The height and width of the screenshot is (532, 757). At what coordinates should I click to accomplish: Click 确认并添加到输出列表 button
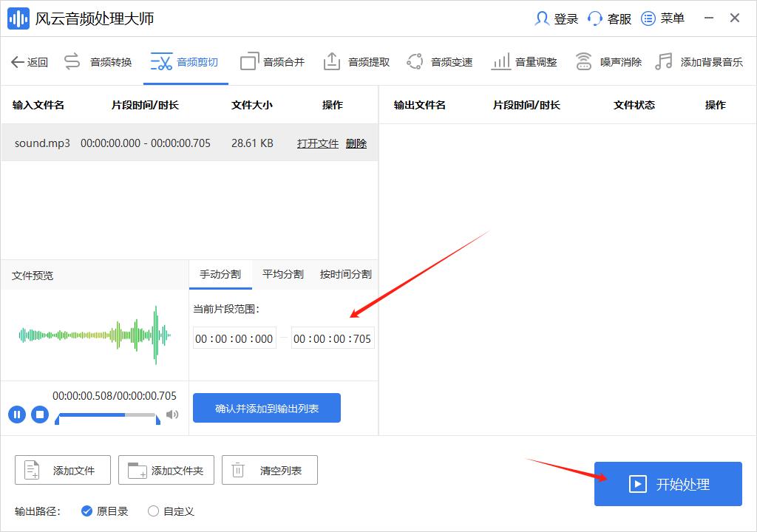[266, 407]
